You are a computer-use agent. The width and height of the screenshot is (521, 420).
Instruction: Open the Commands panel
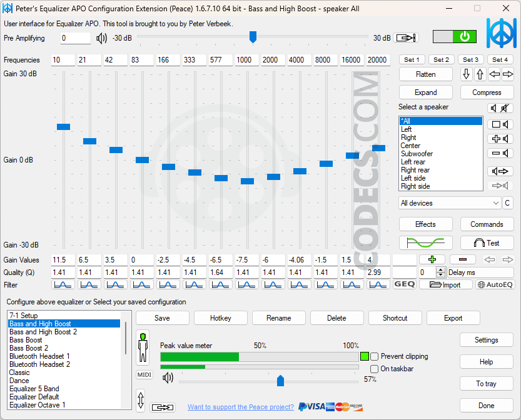[487, 224]
